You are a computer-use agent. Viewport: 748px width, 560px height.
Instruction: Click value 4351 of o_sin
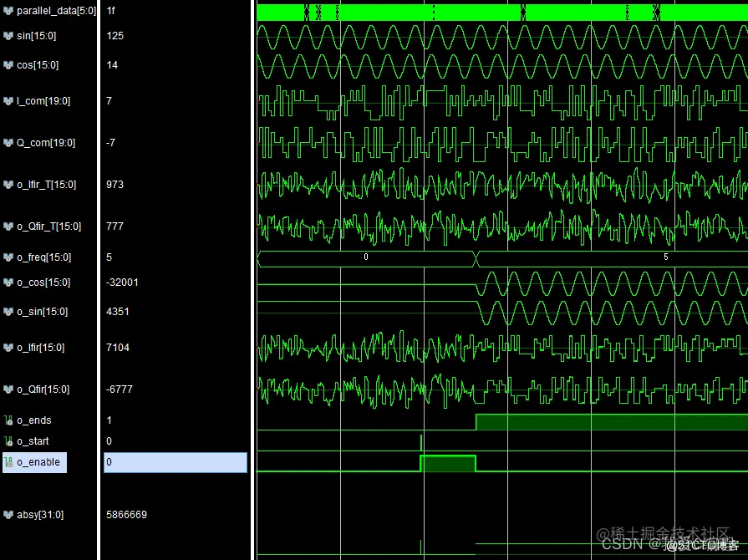coord(118,312)
